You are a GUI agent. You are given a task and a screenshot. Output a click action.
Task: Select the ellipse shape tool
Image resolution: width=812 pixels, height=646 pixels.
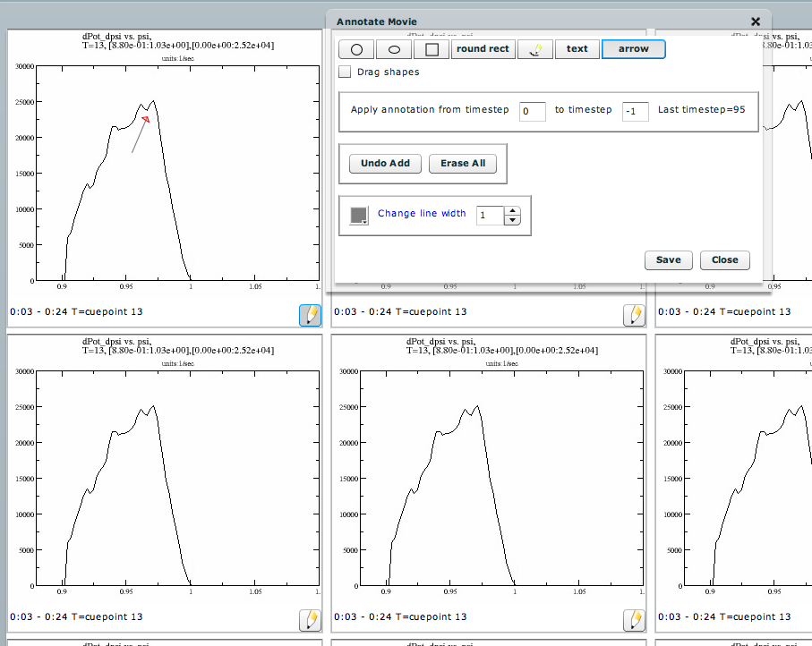click(394, 49)
